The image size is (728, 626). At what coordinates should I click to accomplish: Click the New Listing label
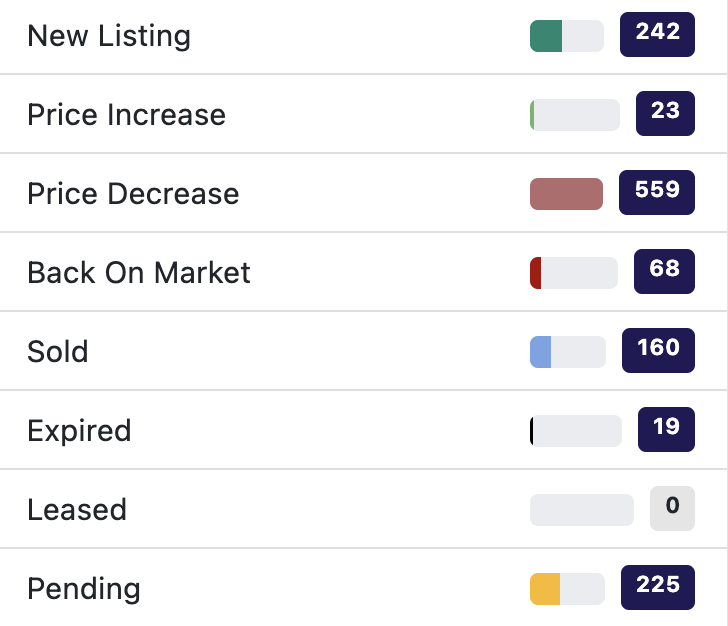coord(109,36)
